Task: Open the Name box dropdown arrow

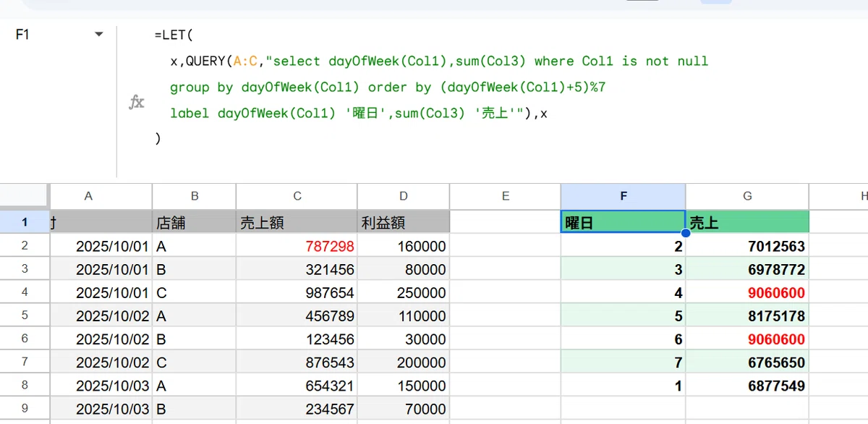Action: click(99, 35)
